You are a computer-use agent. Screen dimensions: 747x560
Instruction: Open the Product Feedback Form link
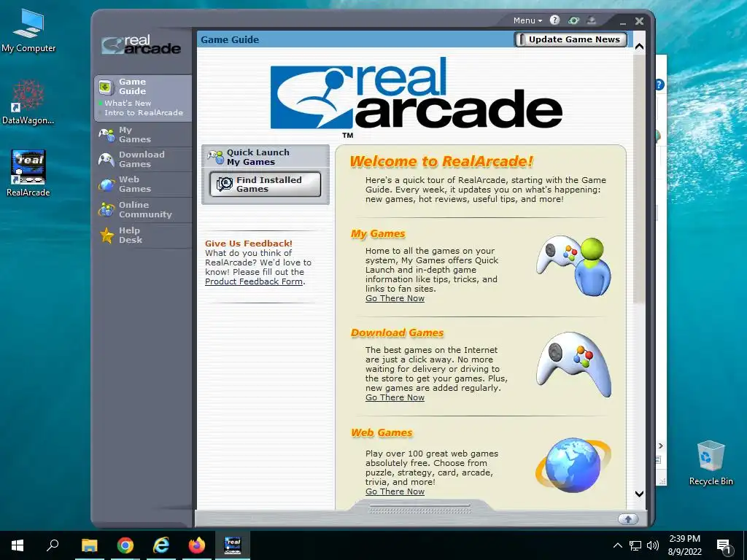coord(254,281)
